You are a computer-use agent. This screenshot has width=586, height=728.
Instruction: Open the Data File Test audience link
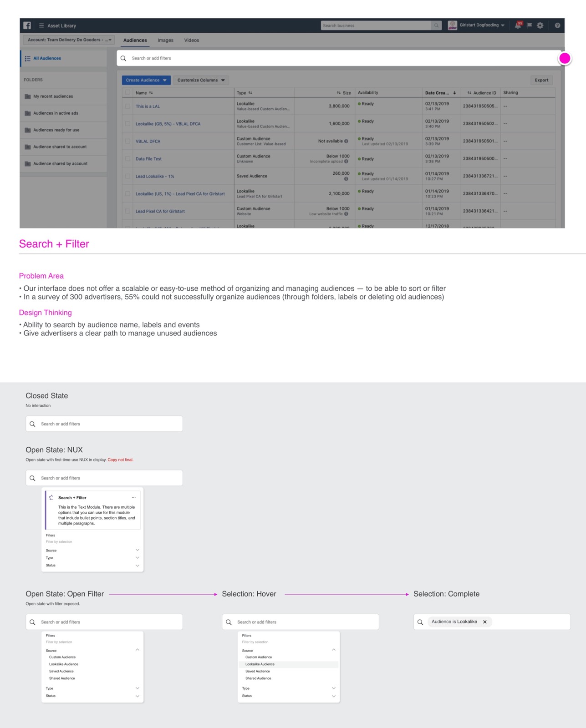pyautogui.click(x=148, y=159)
